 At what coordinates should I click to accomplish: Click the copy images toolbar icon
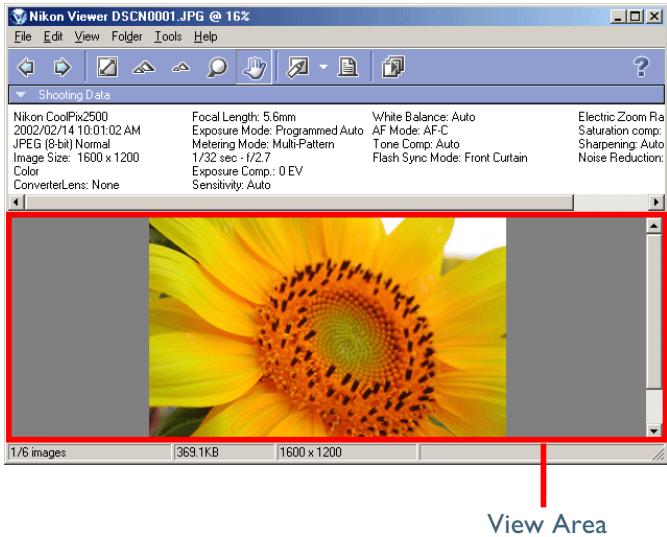[x=393, y=67]
